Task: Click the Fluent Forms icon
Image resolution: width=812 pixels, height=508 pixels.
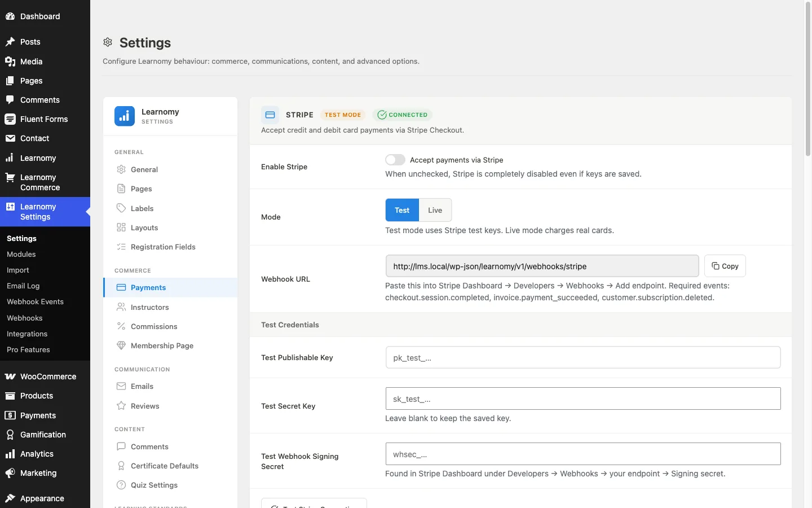Action: [10, 119]
